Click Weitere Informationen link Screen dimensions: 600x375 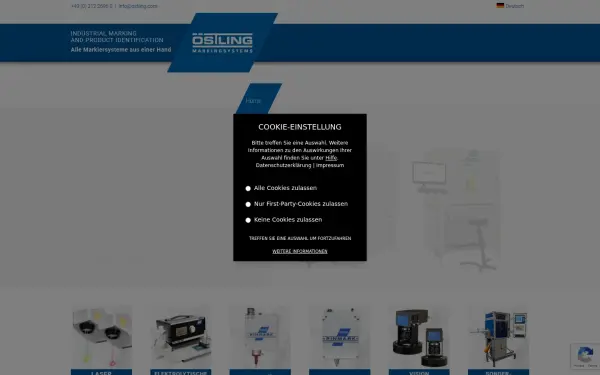(300, 251)
